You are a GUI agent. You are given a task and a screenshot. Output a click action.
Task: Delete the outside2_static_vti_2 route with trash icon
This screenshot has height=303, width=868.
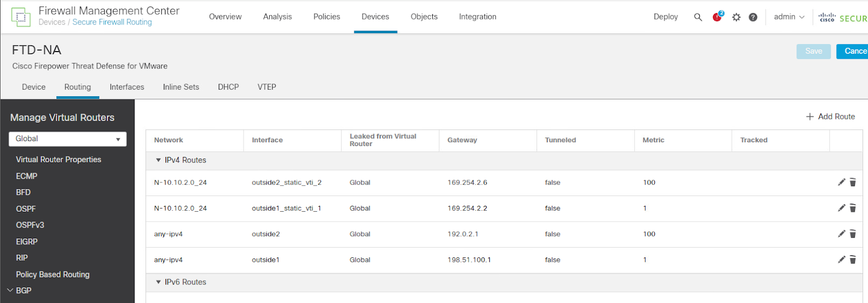(x=853, y=182)
